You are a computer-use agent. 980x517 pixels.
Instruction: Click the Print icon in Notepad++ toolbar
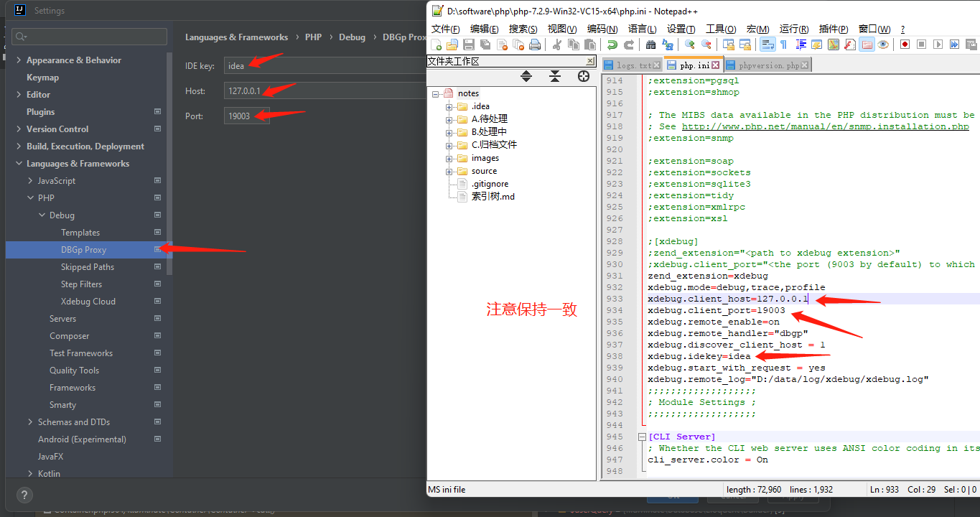coord(534,45)
